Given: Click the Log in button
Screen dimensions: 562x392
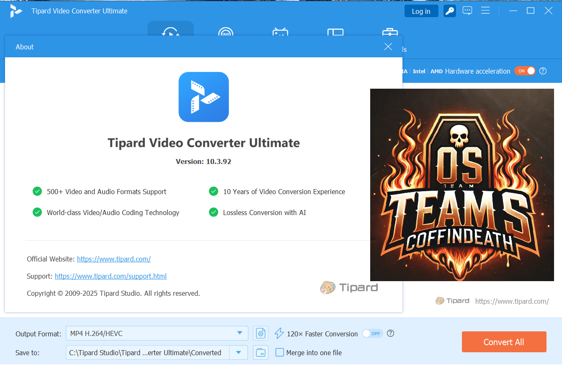Looking at the screenshot, I should click(x=421, y=11).
